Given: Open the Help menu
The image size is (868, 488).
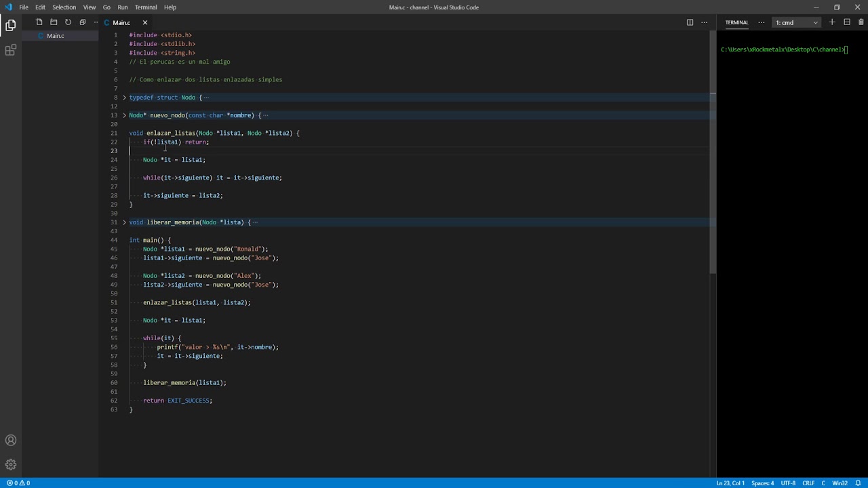Looking at the screenshot, I should coord(170,7).
